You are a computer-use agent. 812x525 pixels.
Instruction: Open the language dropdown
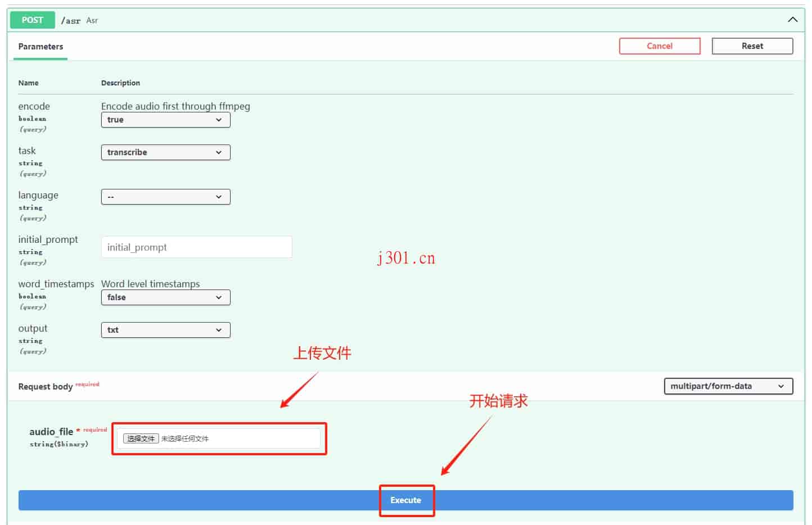point(165,197)
